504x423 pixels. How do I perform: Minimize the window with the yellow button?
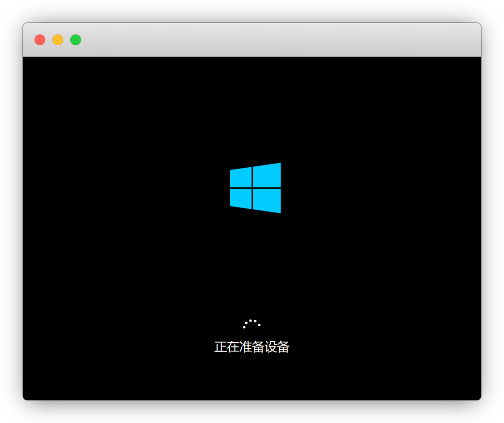coord(58,40)
